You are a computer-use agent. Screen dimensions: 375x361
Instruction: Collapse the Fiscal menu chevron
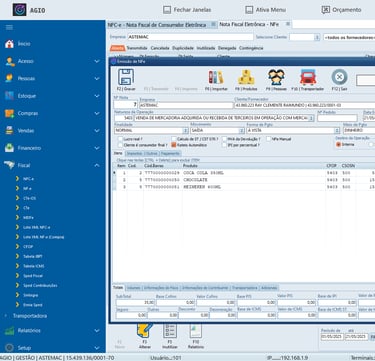click(x=97, y=165)
